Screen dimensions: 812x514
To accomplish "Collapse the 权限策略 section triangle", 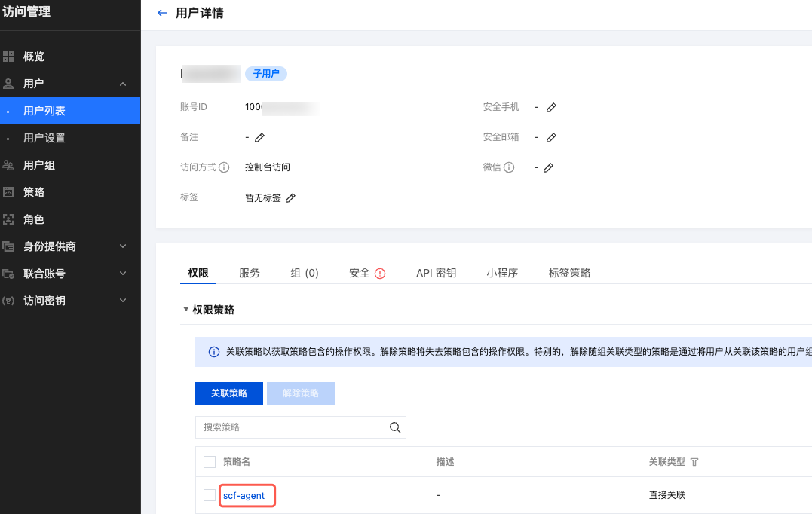I will 185,309.
